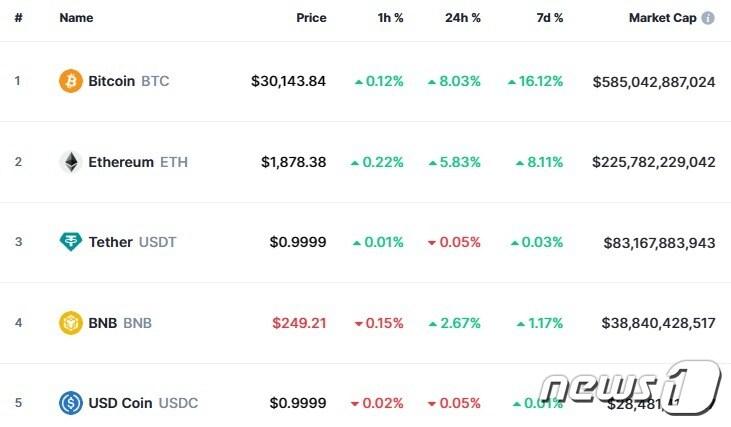The image size is (731, 427).
Task: Open the Tether USDT coin page
Action: [x=129, y=242]
